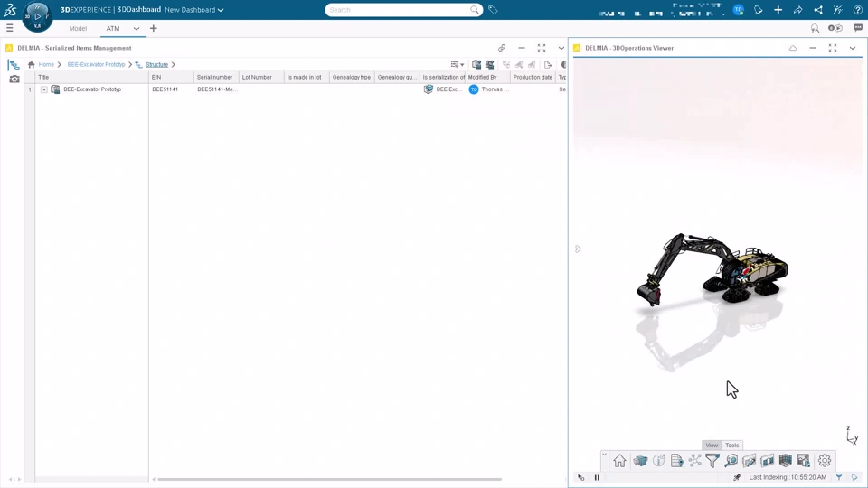The height and width of the screenshot is (488, 868).
Task: Sort by the EIN column header
Action: [x=171, y=77]
